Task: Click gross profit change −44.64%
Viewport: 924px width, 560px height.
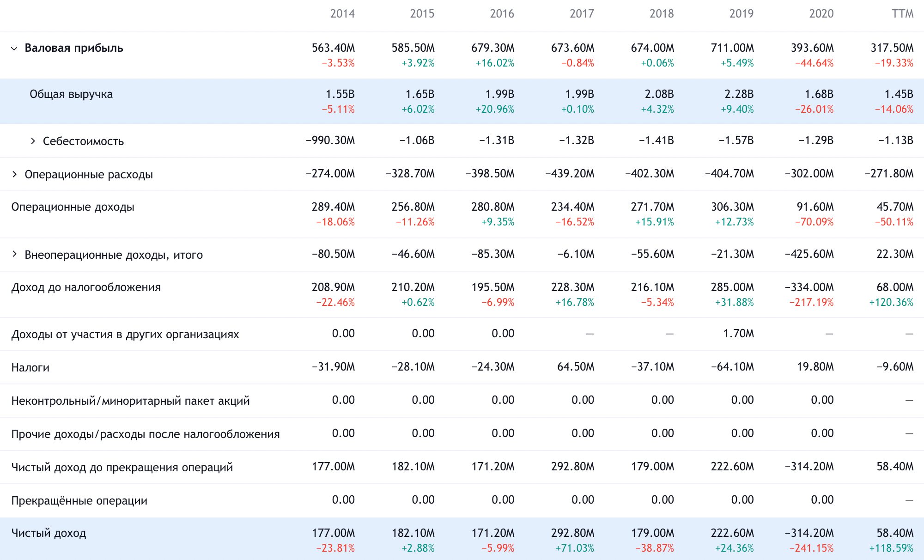Action: tap(814, 63)
